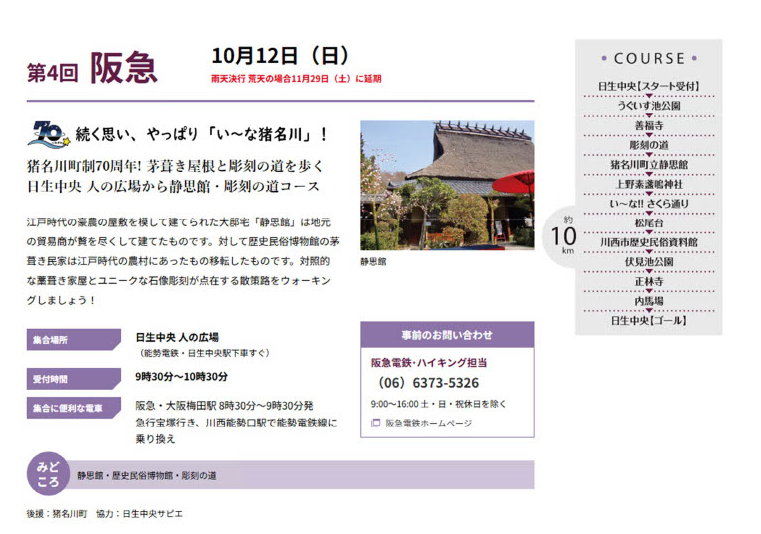
Task: Click the みどころ circle badge
Action: [x=48, y=474]
